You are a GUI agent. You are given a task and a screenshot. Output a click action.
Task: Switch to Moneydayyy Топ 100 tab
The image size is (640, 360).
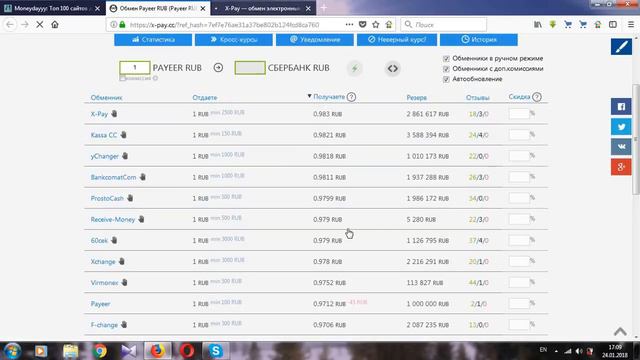52,8
